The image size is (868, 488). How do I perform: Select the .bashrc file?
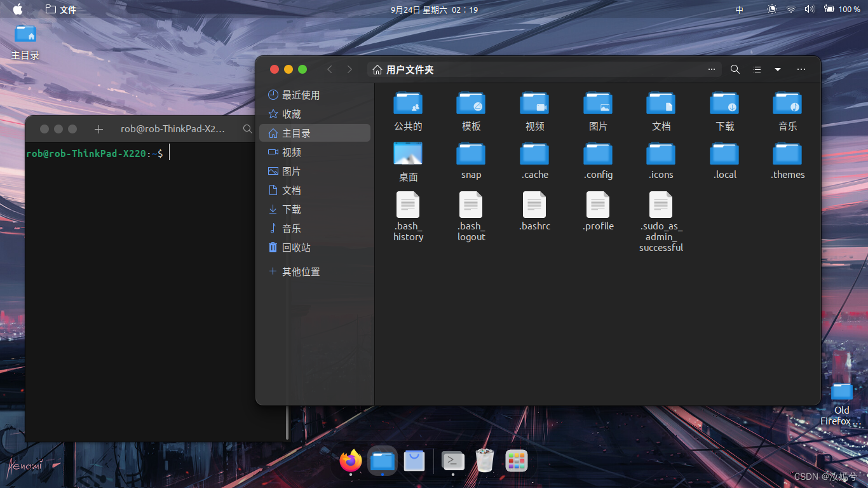[x=534, y=211]
